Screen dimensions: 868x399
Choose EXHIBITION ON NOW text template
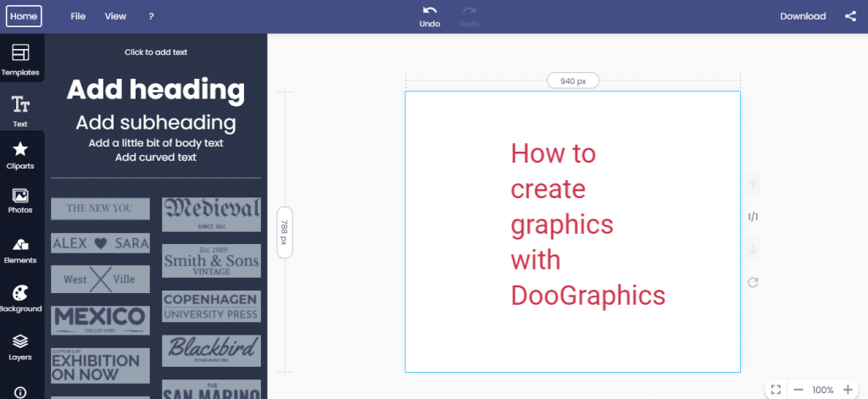pyautogui.click(x=100, y=365)
